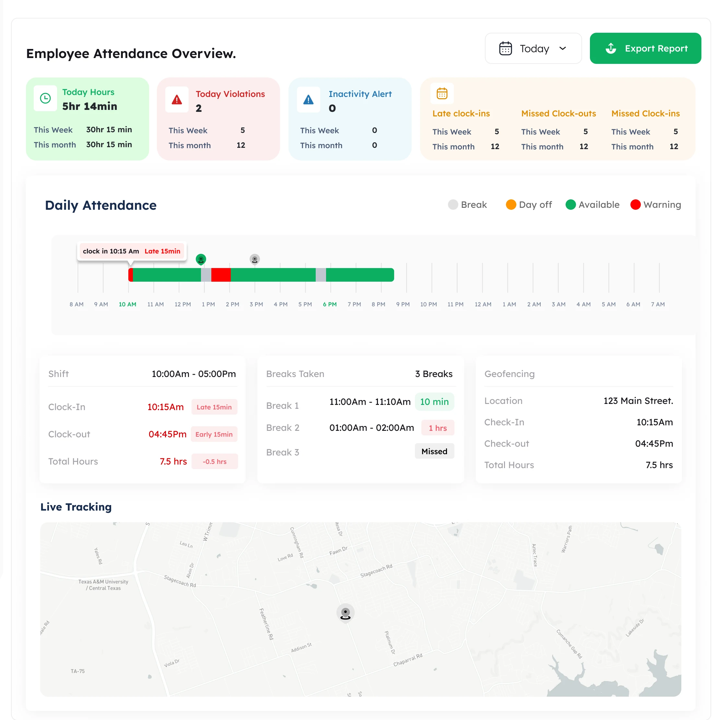Click the chevron arrow next to Today

(x=563, y=48)
